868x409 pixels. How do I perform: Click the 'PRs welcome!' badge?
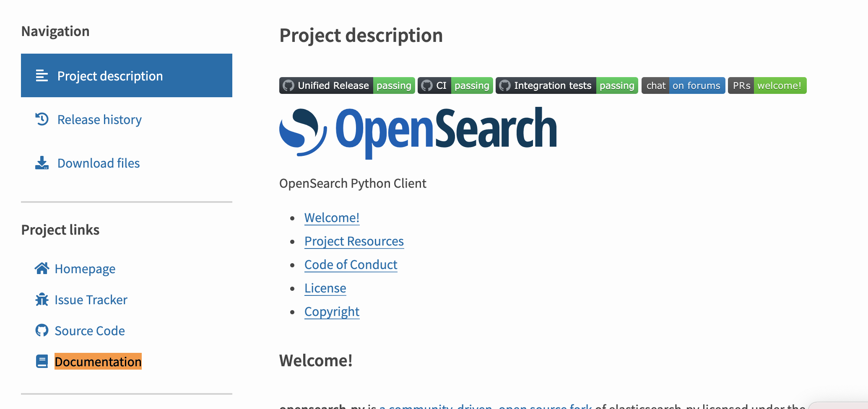(767, 85)
